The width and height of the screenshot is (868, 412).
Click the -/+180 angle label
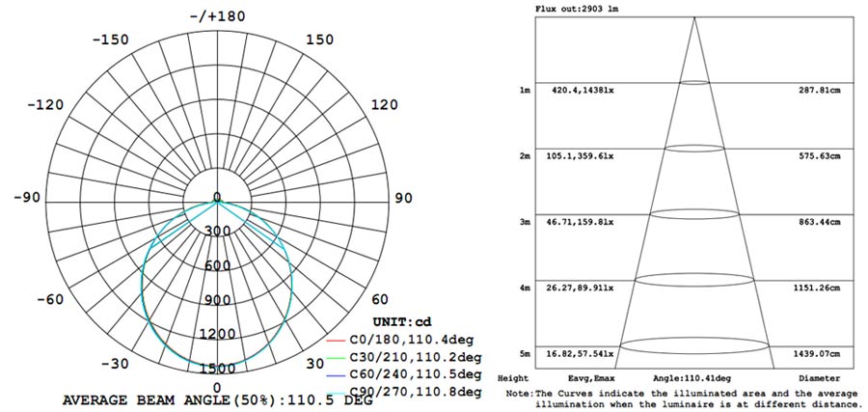point(217,16)
